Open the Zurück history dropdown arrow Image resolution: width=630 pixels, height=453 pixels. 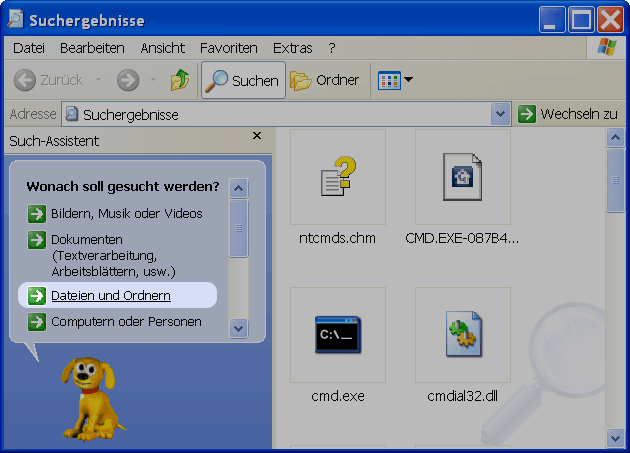pyautogui.click(x=98, y=80)
